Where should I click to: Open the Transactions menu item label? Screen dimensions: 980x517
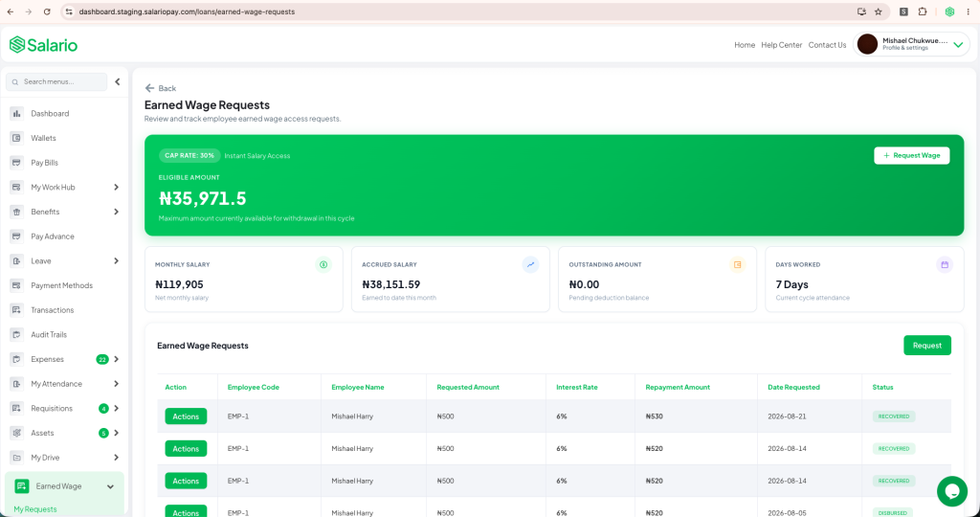(52, 310)
